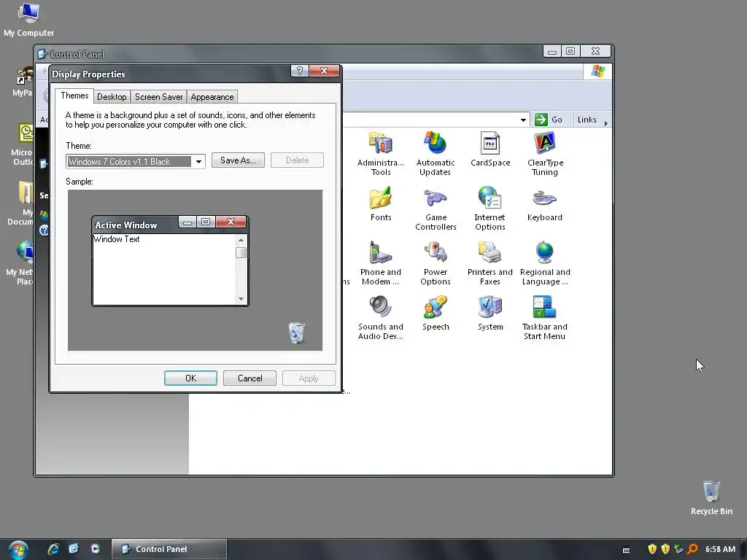Expand the Links toolbar chevron

(x=605, y=123)
